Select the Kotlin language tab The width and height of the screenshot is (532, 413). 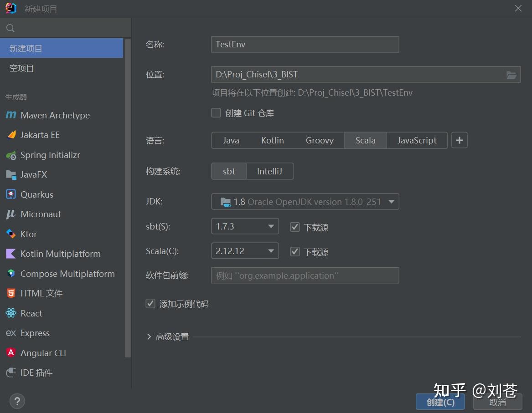(x=272, y=140)
